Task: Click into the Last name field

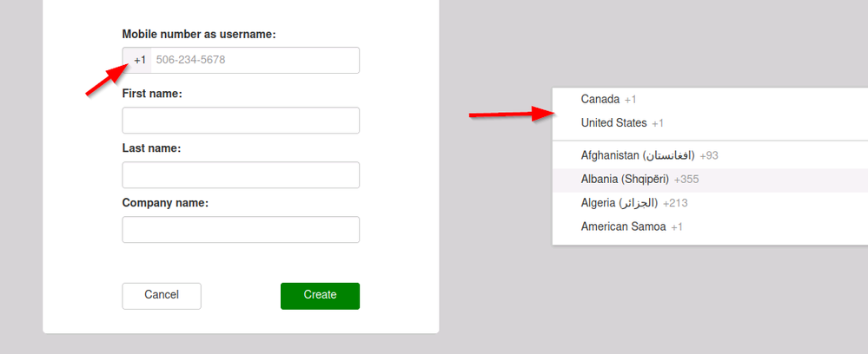Action: point(241,175)
